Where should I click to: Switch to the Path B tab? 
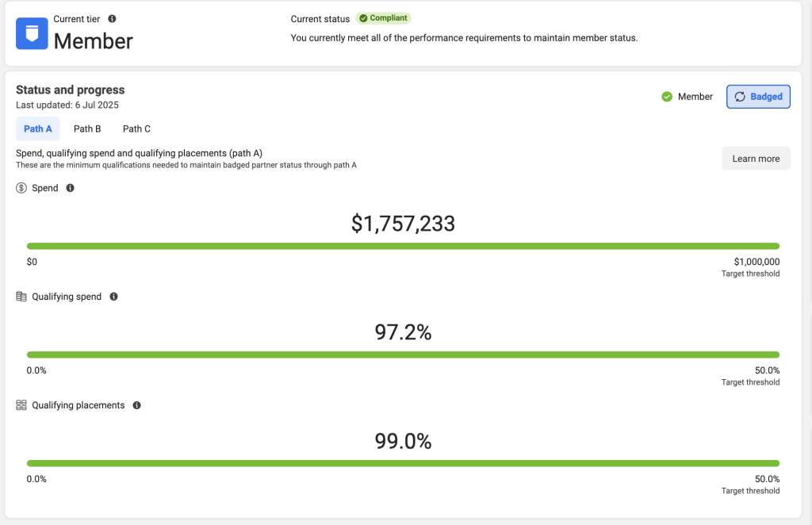point(87,128)
